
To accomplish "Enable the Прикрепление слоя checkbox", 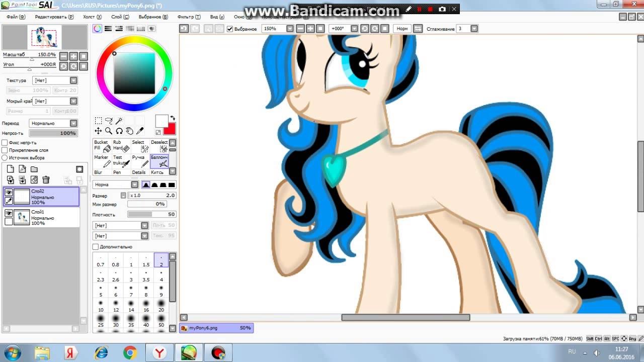I will coord(5,150).
